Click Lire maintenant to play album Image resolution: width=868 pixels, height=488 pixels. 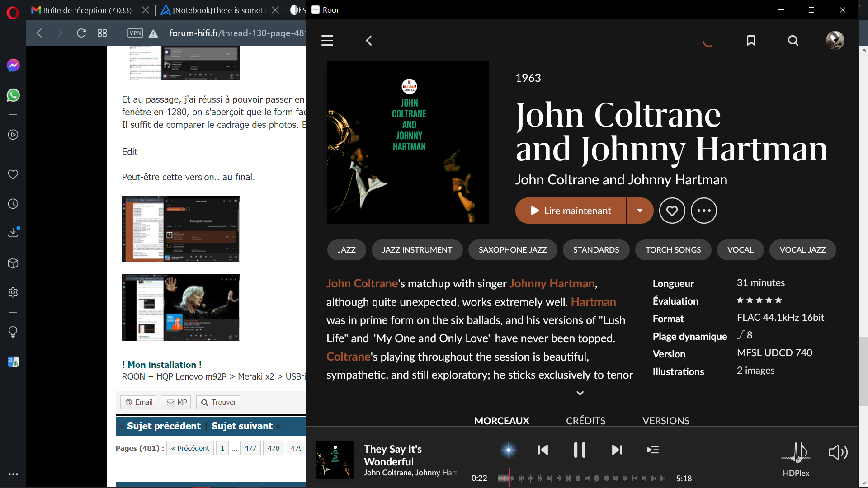coord(571,211)
